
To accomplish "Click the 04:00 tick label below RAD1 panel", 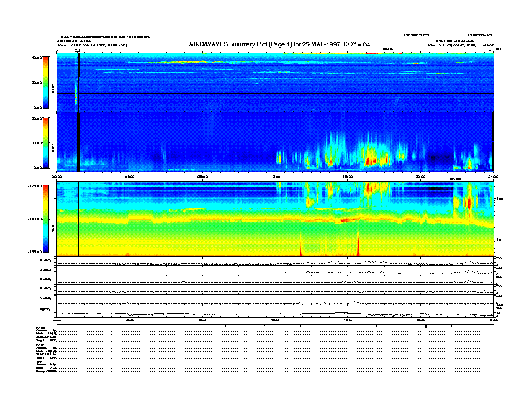I will point(130,177).
